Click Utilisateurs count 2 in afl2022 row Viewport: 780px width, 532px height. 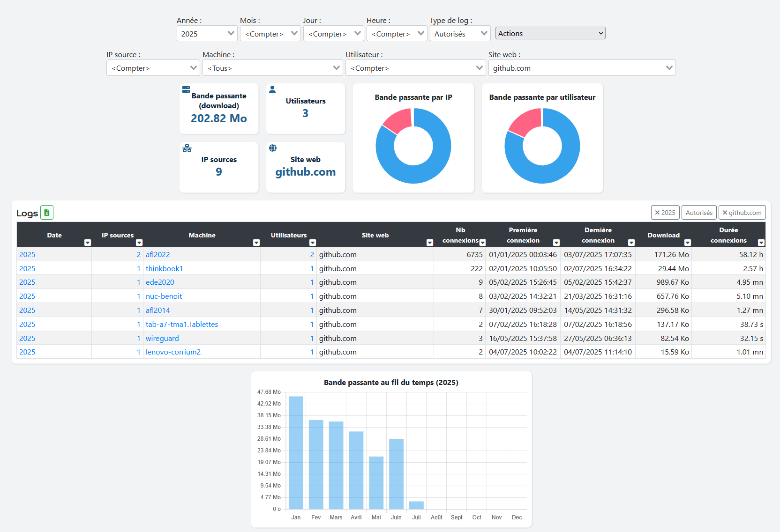click(x=312, y=255)
